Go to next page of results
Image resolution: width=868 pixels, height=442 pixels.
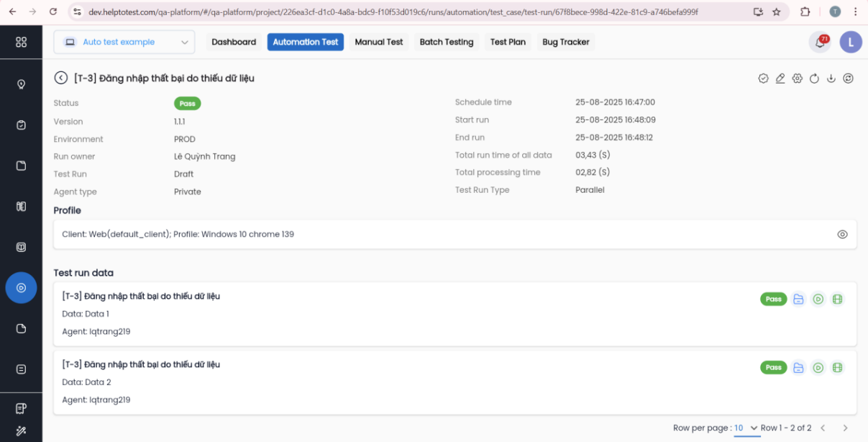tap(845, 428)
